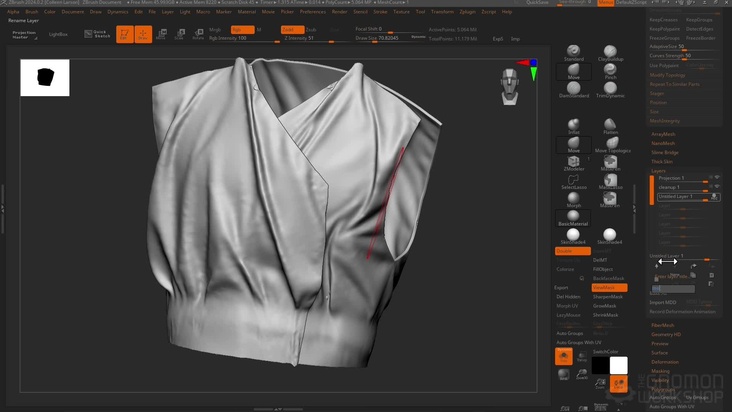Click the head-shaped camera view navigator

509,87
